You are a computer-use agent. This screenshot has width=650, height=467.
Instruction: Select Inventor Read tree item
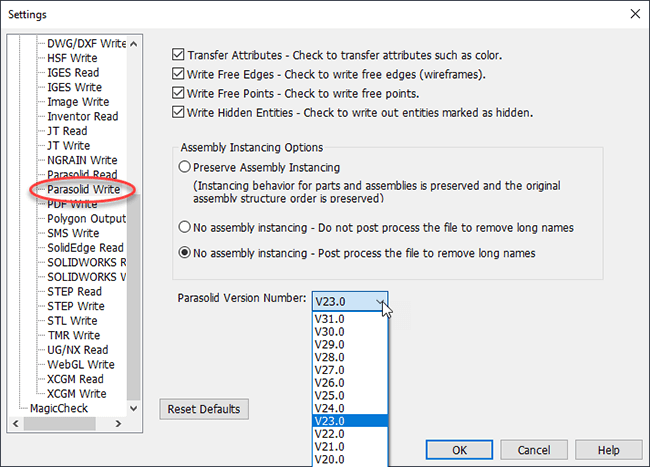tap(83, 116)
